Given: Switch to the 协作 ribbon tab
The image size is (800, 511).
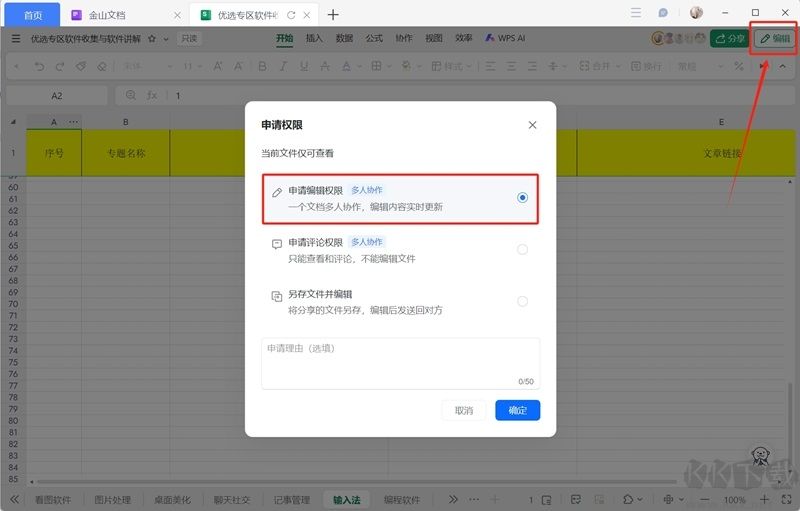Looking at the screenshot, I should pos(404,38).
